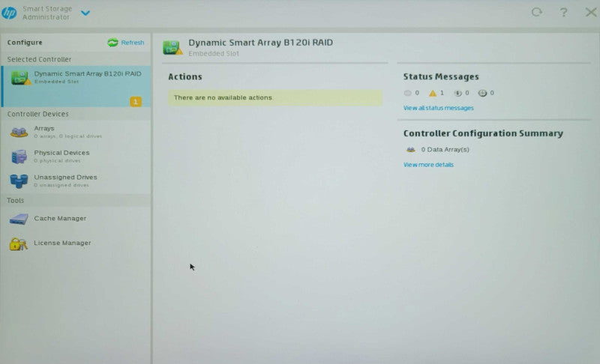Click the License Manager padlock icon
This screenshot has width=600, height=364.
tap(18, 243)
